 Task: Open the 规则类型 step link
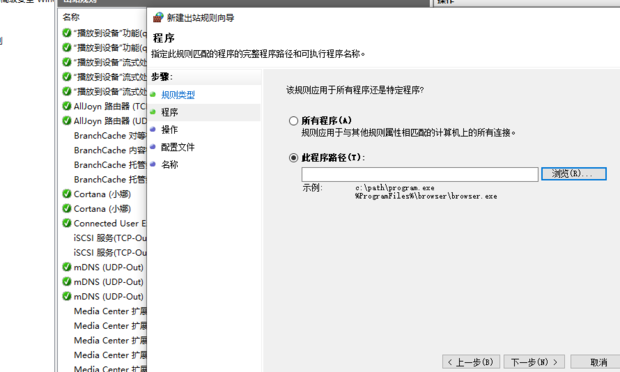point(178,95)
